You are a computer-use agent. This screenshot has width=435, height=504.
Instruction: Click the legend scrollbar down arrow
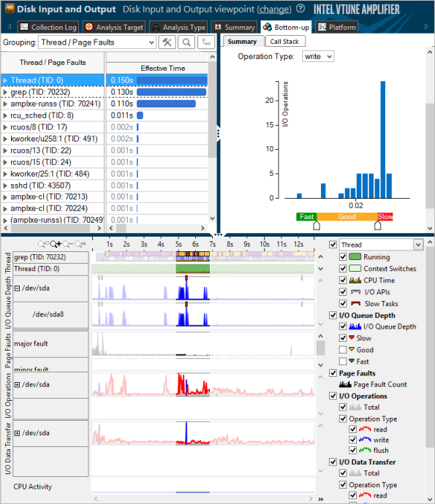pos(430,500)
